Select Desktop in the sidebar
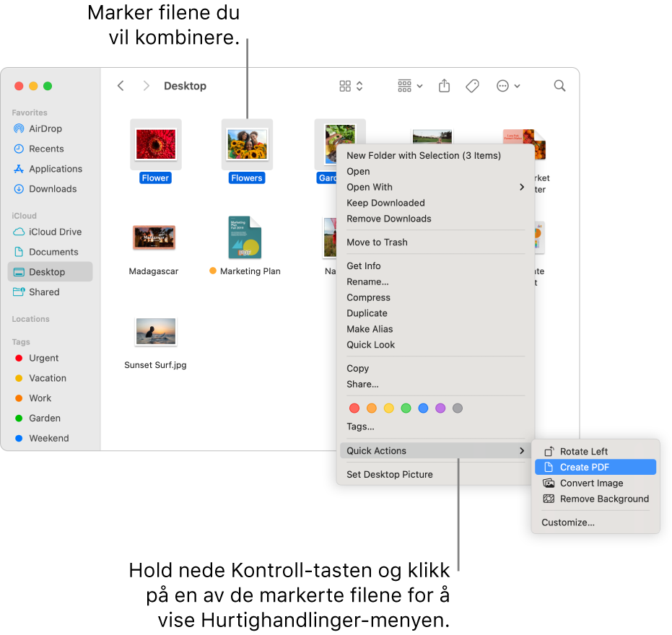Screen dimensions: 672x635 50,272
